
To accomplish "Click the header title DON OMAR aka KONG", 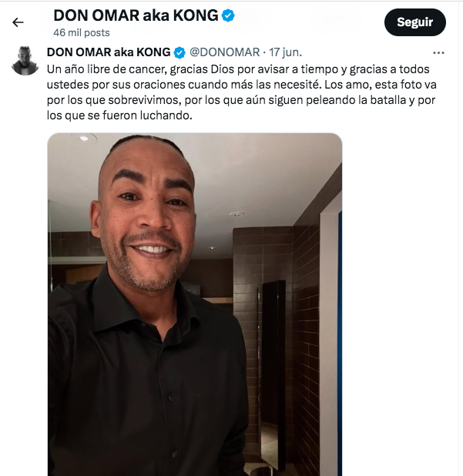I will pos(136,15).
